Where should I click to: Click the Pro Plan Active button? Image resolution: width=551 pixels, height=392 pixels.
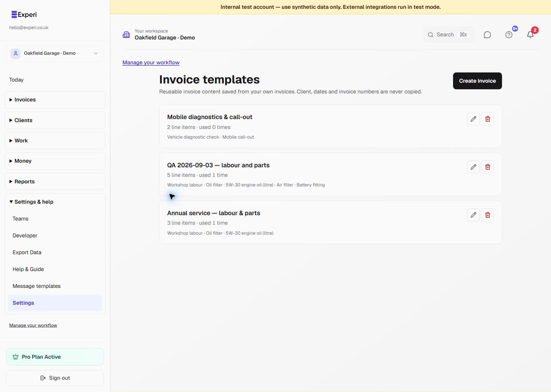55,357
